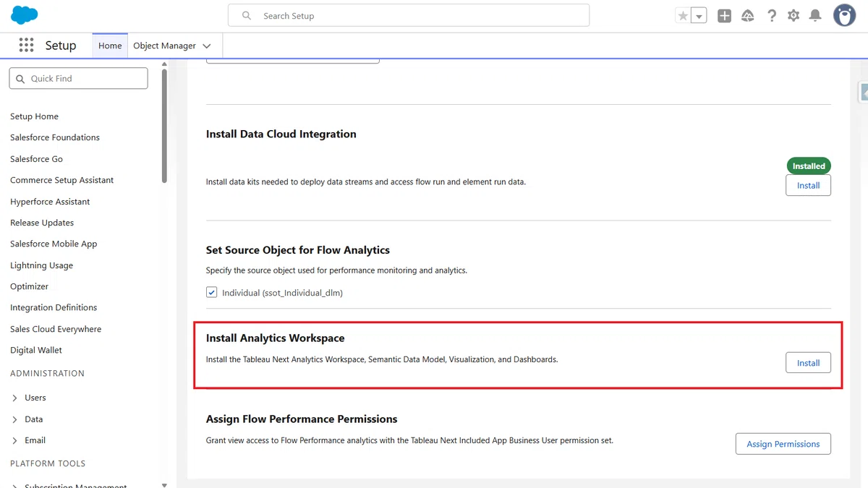The image size is (868, 488).
Task: Open Hyperforce Assistant in sidebar
Action: (50, 202)
